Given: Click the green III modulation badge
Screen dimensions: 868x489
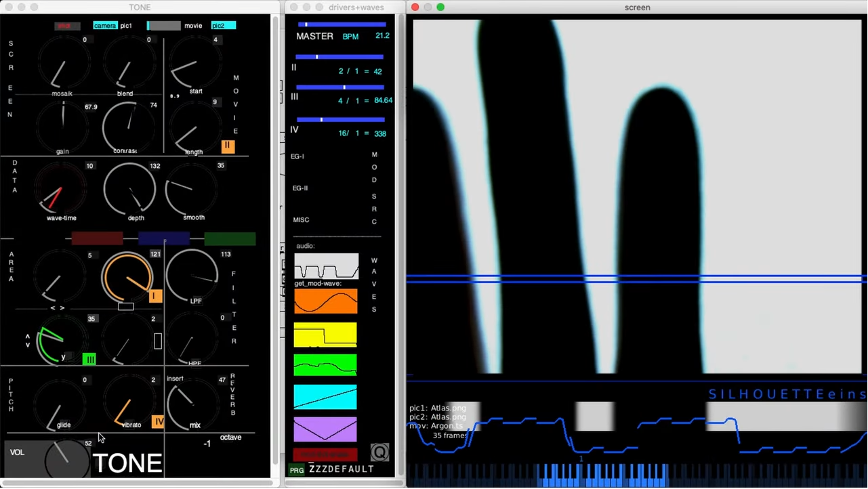Looking at the screenshot, I should coord(89,360).
